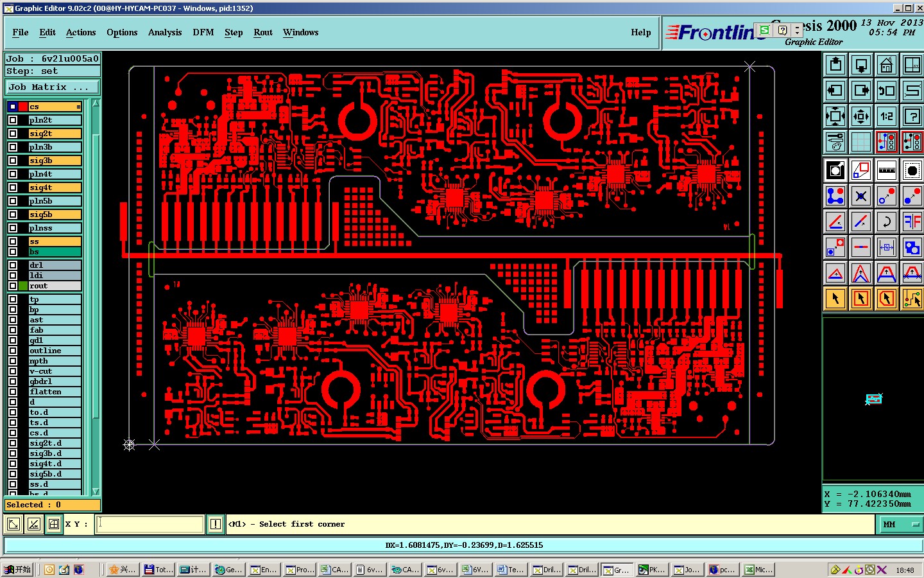Image resolution: width=924 pixels, height=578 pixels.
Task: Switch to the Mic... taskbar window
Action: point(758,570)
